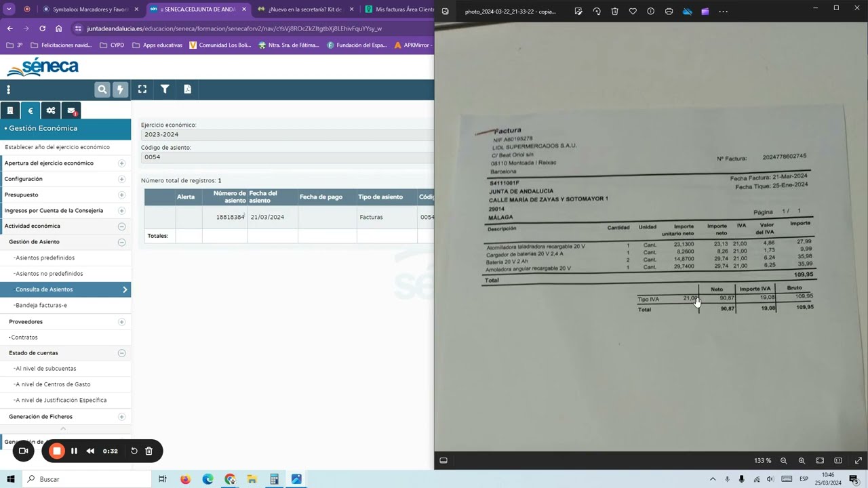Mark the photo as favorite with heart
This screenshot has height=488, width=868.
point(633,12)
